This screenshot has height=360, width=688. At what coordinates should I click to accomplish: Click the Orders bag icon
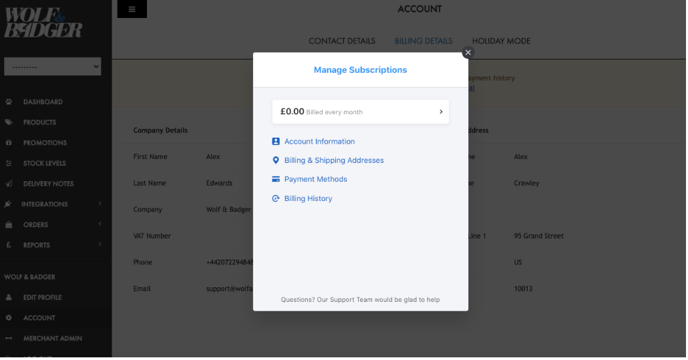coord(9,225)
